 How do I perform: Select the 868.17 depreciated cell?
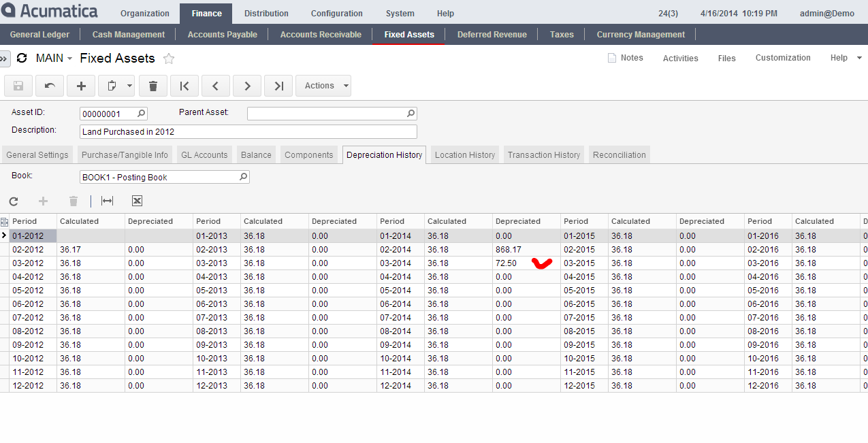coord(526,250)
